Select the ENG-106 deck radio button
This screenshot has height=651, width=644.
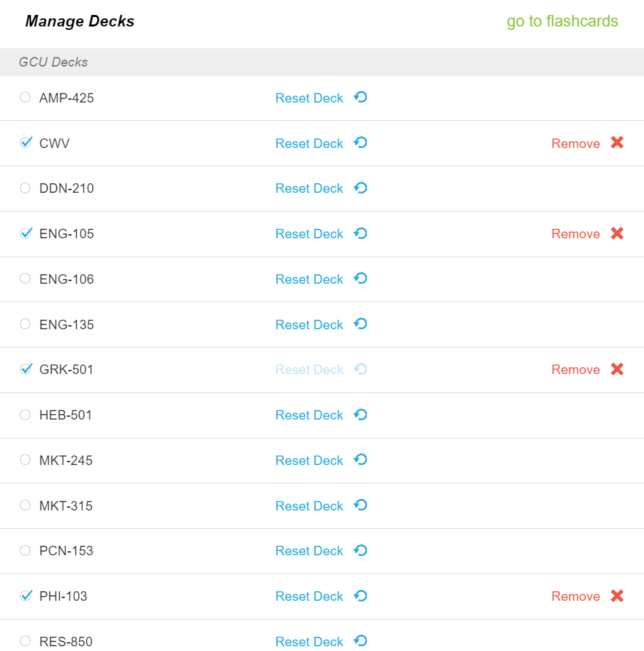(x=25, y=278)
